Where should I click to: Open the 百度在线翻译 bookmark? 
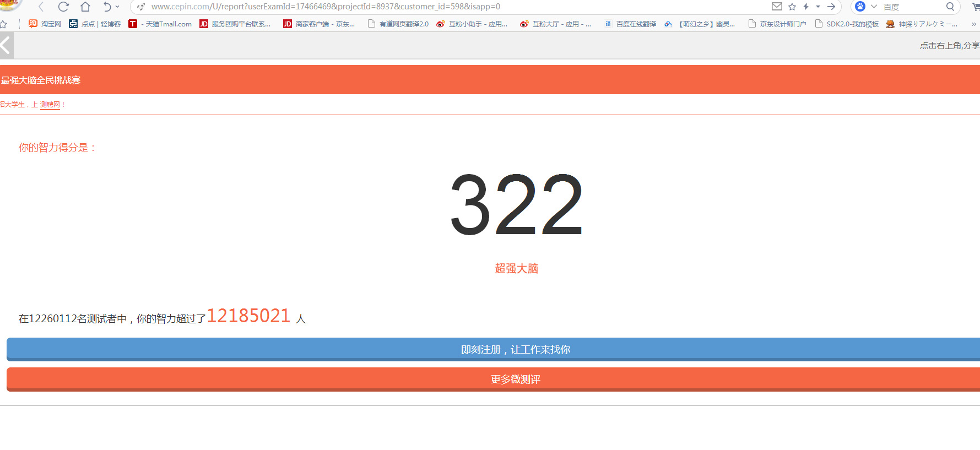630,24
